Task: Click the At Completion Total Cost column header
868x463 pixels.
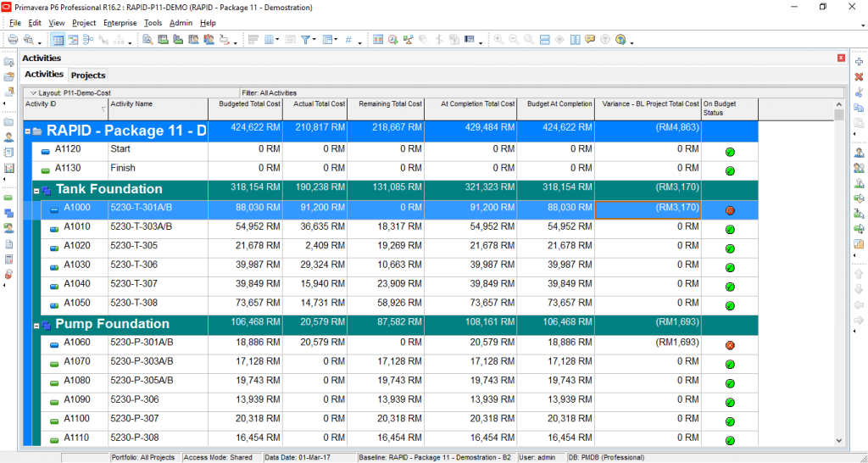Action: [470, 109]
